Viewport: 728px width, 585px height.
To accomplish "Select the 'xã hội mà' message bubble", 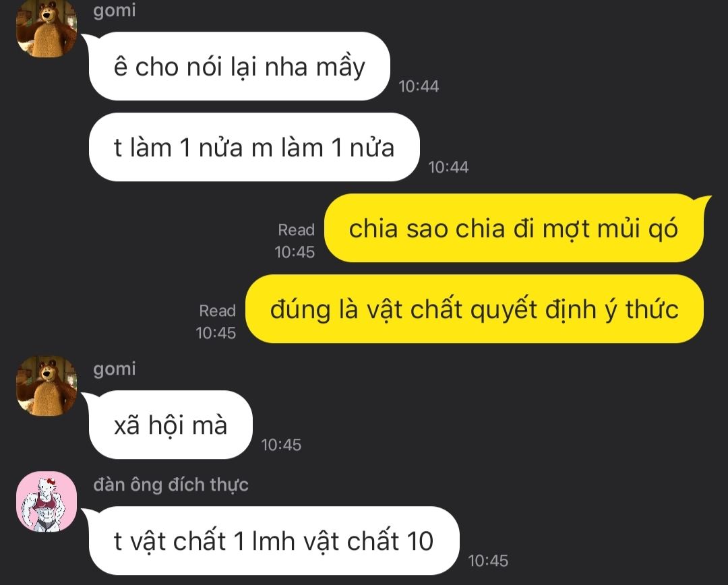I will pyautogui.click(x=171, y=425).
